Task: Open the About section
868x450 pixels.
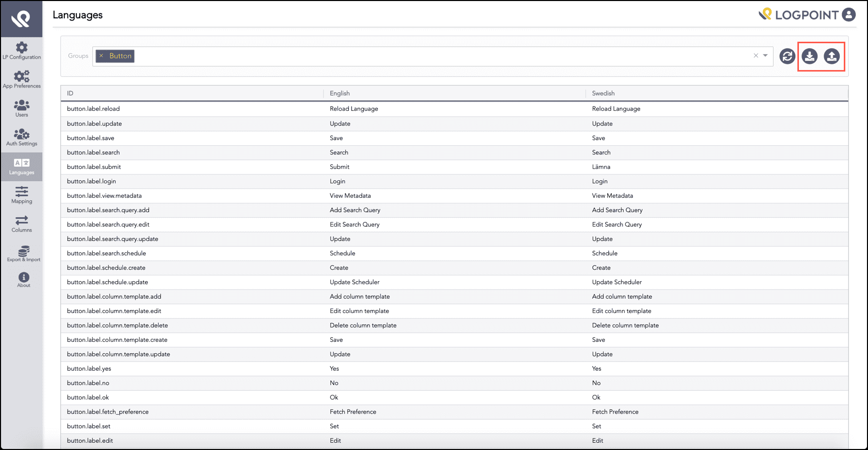Action: (x=23, y=281)
